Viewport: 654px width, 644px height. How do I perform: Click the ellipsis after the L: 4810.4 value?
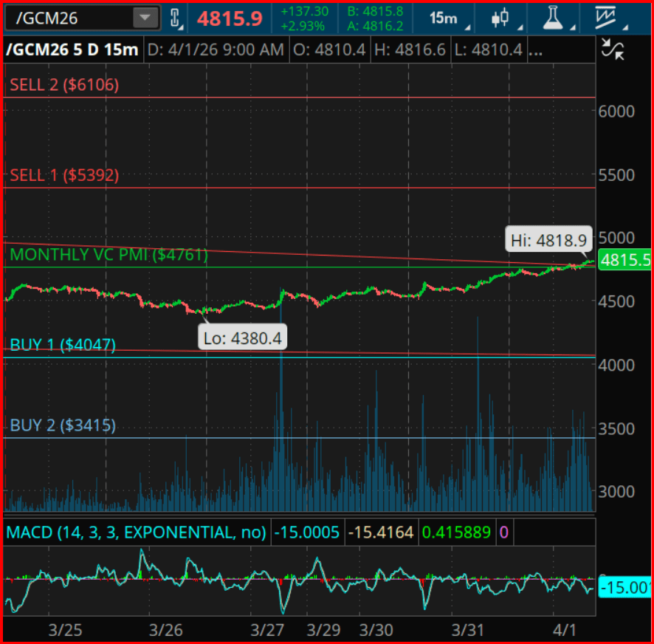pos(537,50)
